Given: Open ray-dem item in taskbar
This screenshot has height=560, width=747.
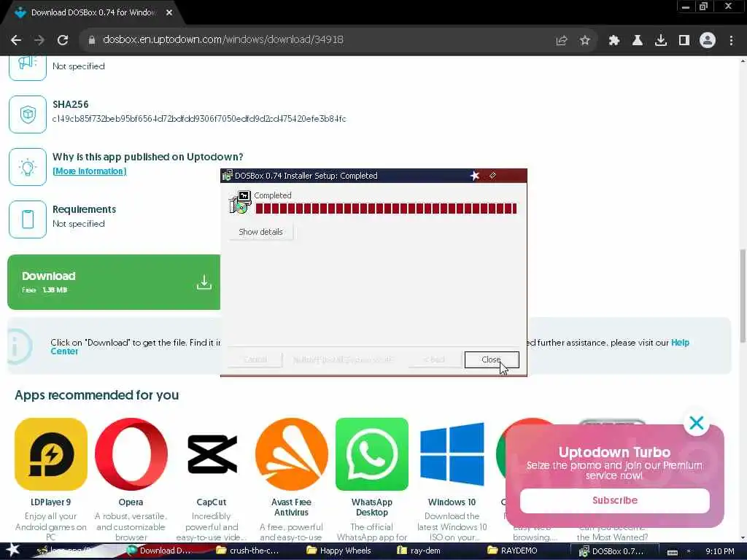Looking at the screenshot, I should coord(419,551).
